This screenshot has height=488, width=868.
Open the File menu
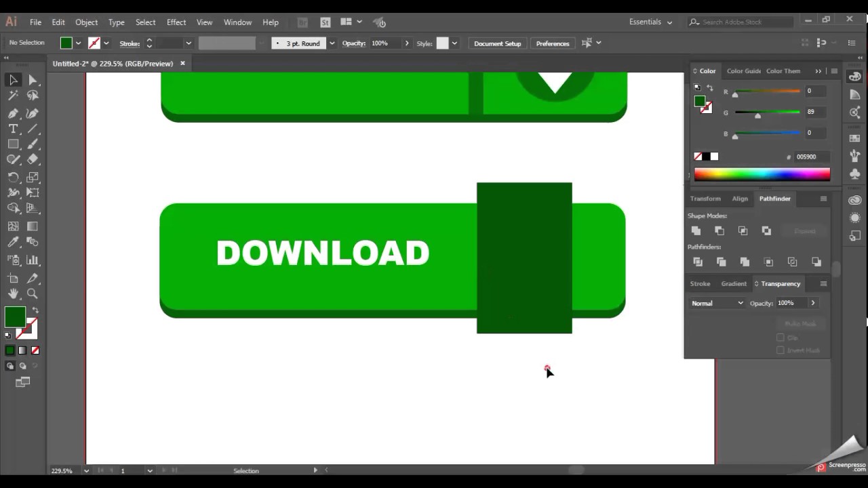coord(35,22)
